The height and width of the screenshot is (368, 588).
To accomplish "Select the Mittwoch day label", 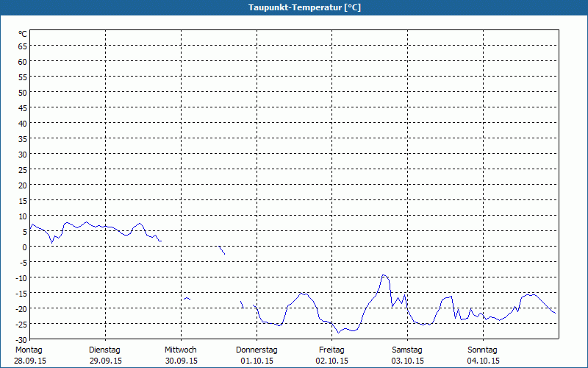I will (x=181, y=350).
